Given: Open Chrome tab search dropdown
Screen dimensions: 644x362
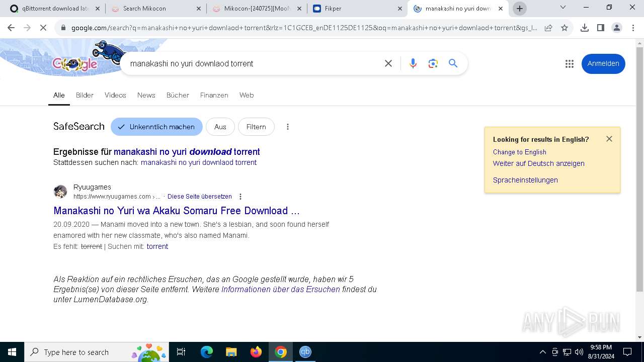Looking at the screenshot, I should click(563, 8).
